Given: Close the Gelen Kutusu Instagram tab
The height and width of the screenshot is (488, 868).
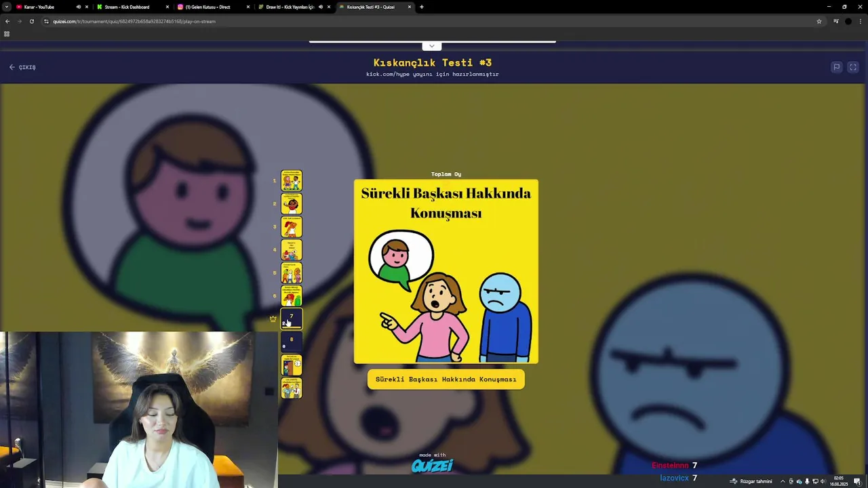Looking at the screenshot, I should (x=248, y=7).
